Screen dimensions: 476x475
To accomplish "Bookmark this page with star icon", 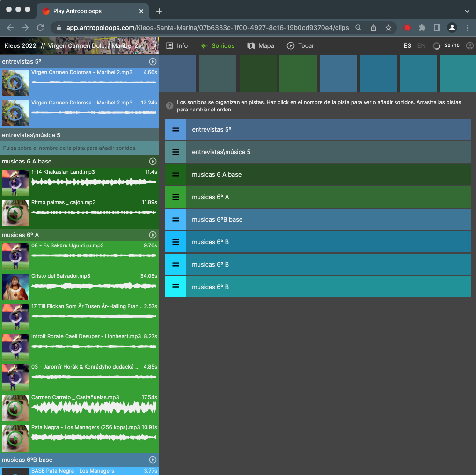I will click(x=388, y=28).
